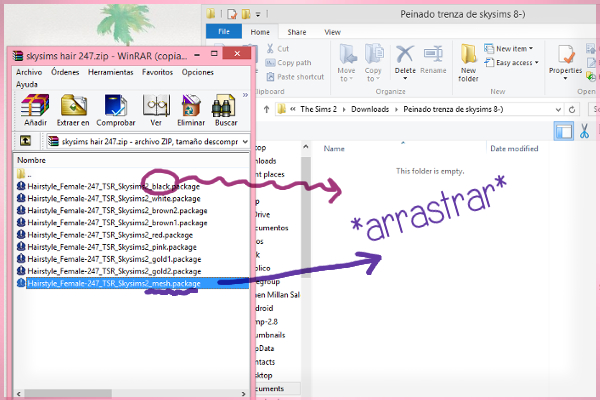Screen dimensions: 600x400
Task: Click Comprobar test archive icon
Action: tap(116, 110)
